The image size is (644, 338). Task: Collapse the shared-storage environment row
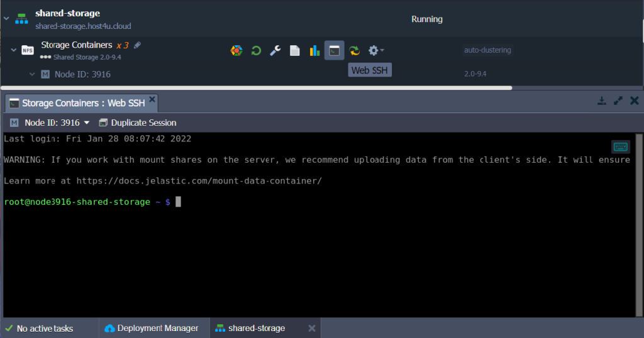coord(6,18)
